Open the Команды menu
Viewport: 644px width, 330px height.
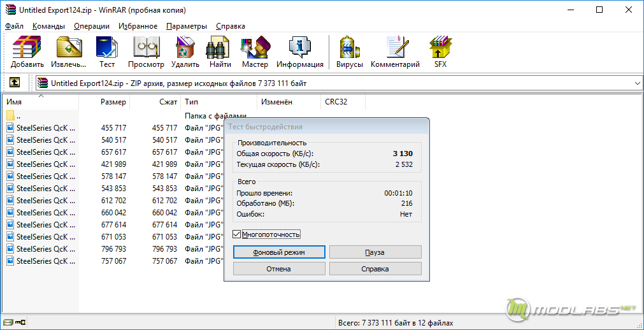[x=48, y=26]
